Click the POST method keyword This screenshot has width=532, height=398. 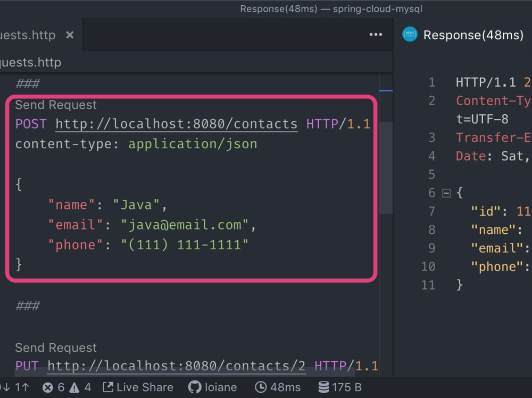click(x=31, y=124)
